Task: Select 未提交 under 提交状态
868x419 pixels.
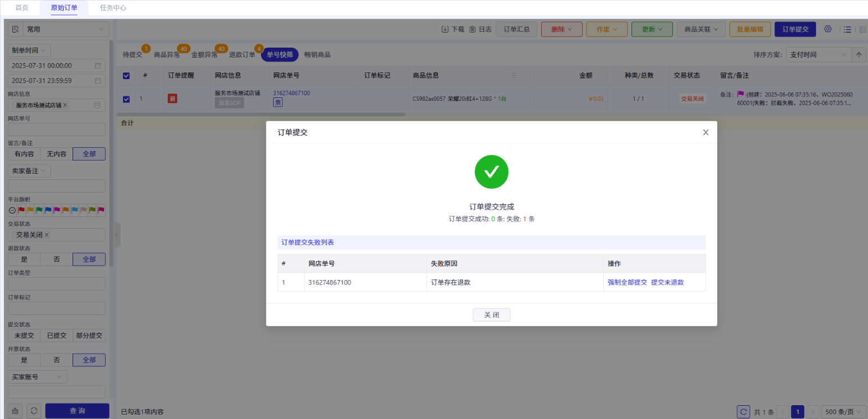Action: [24, 335]
